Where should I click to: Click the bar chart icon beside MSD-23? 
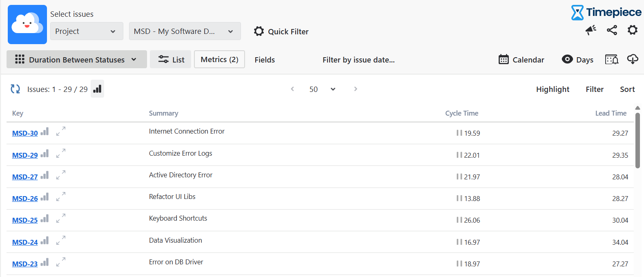click(45, 262)
